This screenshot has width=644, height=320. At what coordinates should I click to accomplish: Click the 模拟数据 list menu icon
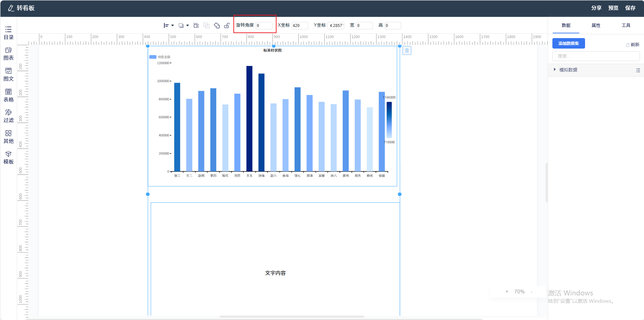click(638, 70)
